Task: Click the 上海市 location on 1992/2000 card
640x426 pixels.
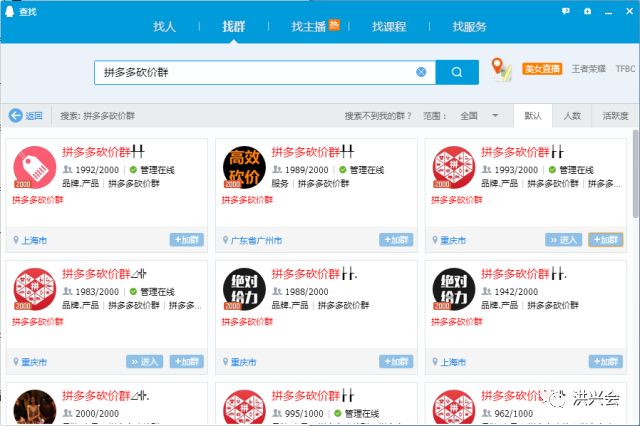Action: tap(34, 240)
